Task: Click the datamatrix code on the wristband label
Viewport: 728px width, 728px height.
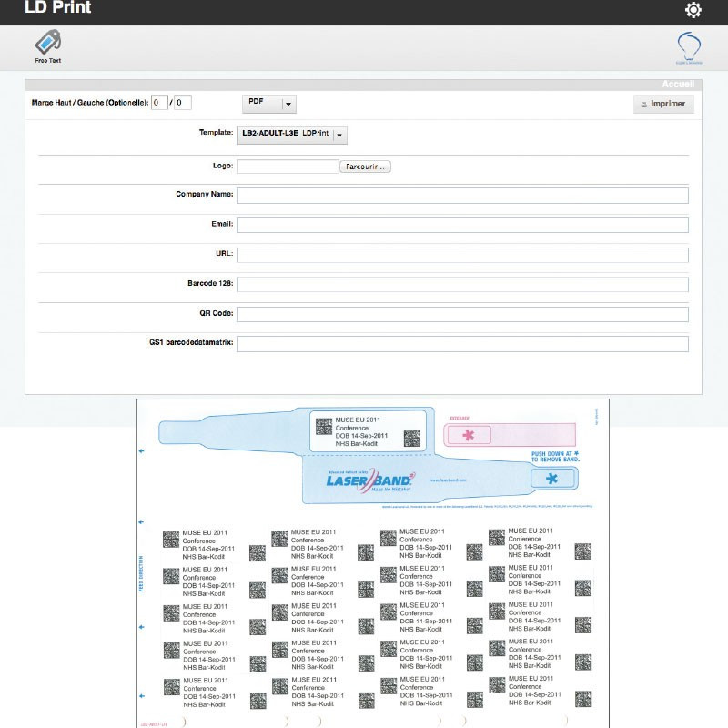Action: [x=322, y=426]
